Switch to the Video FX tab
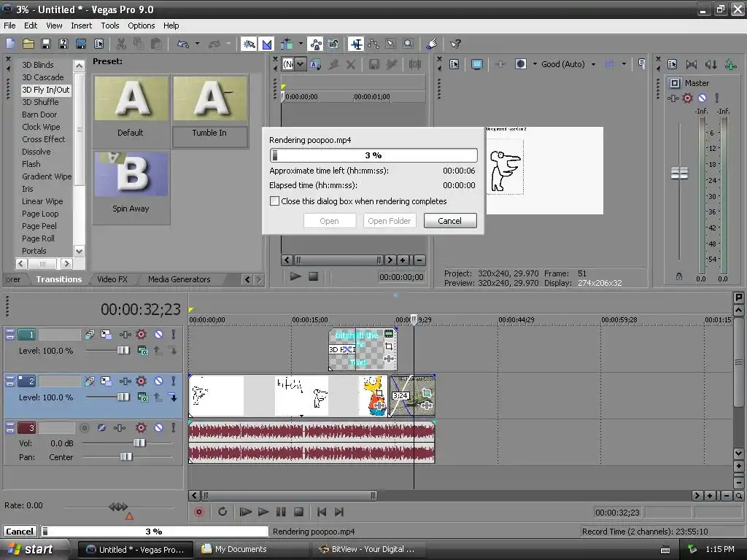747x560 pixels. (x=112, y=279)
